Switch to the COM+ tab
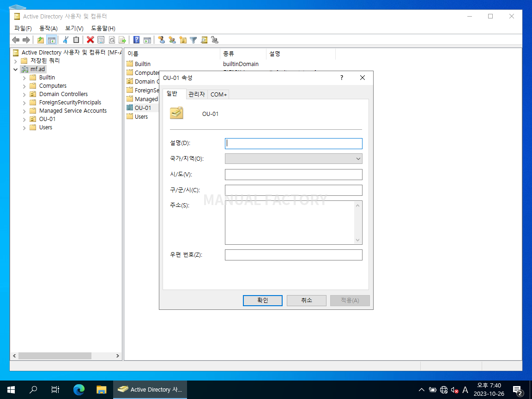 [x=218, y=94]
